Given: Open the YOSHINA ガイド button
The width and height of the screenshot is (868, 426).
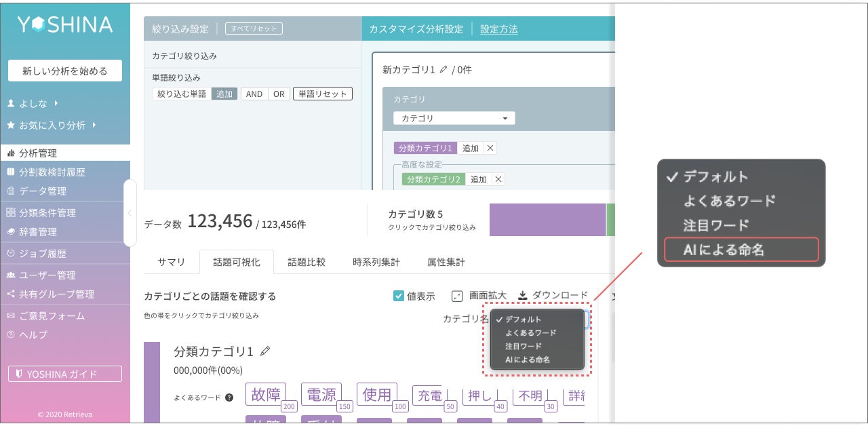Looking at the screenshot, I should [x=65, y=374].
